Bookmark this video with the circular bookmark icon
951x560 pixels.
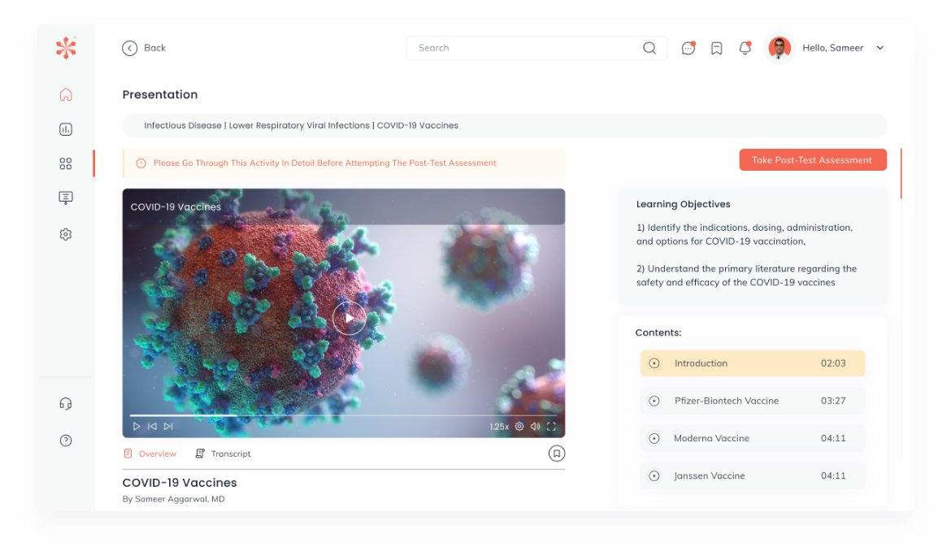click(556, 454)
